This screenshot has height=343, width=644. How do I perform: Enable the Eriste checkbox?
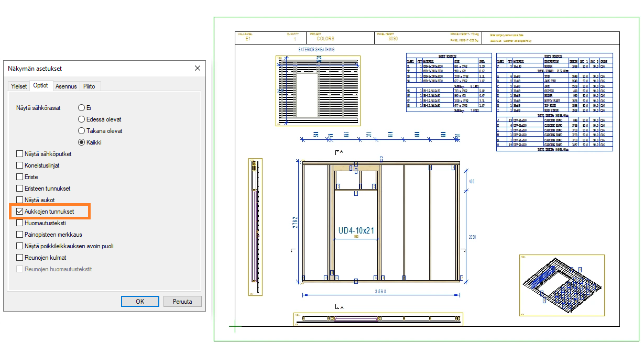[x=20, y=177]
